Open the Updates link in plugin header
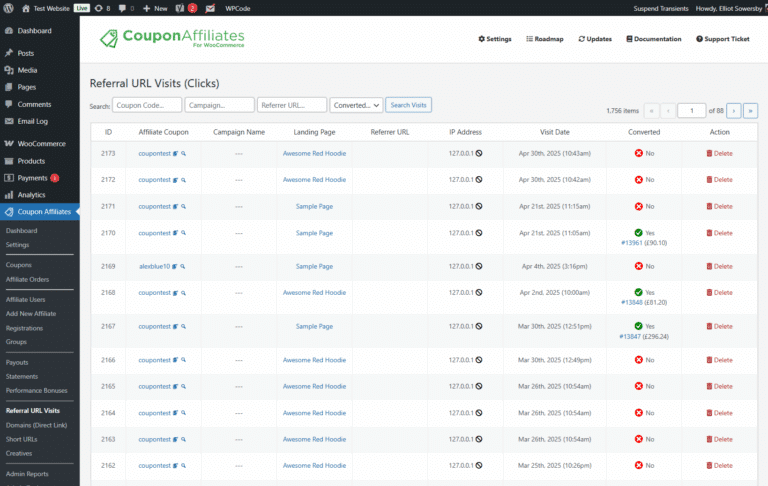Screen dimensions: 768x486 (x=595, y=39)
